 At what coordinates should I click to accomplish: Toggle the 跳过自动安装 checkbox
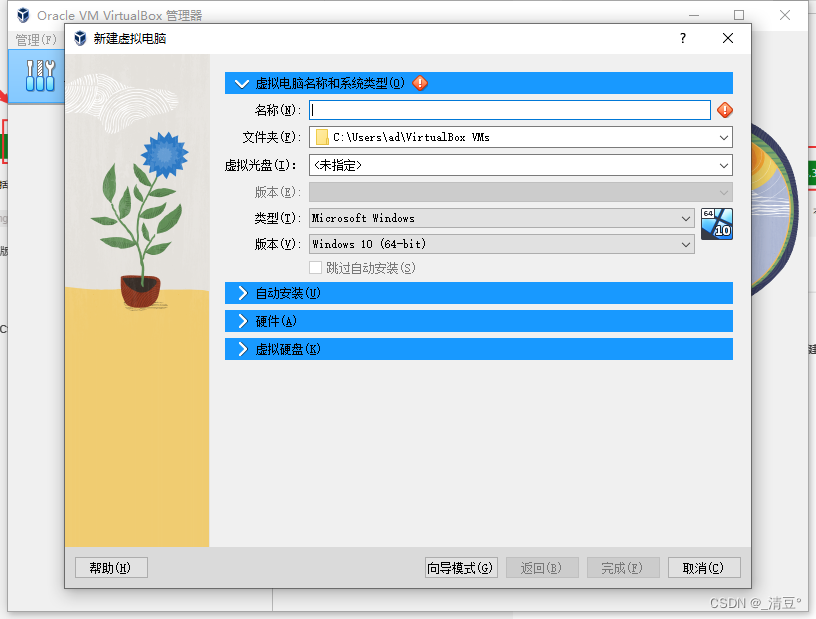coord(315,268)
